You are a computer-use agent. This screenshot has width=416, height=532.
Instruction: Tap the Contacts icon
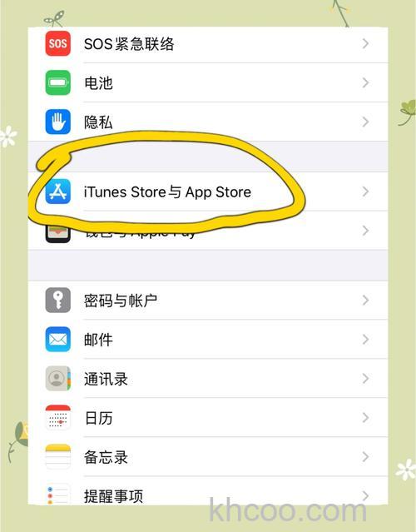[x=58, y=378]
